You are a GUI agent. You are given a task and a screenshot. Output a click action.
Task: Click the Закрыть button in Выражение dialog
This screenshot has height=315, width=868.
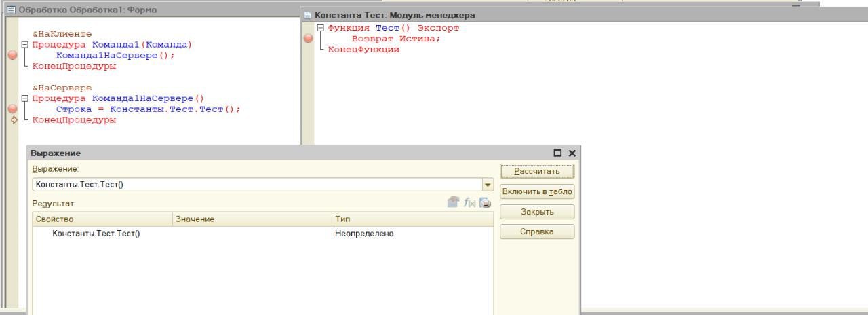[537, 212]
